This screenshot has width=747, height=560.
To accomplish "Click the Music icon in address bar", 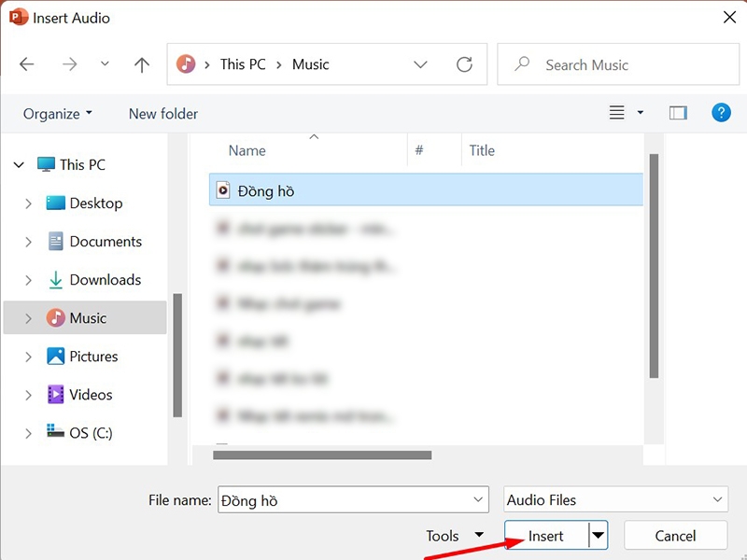I will (186, 63).
